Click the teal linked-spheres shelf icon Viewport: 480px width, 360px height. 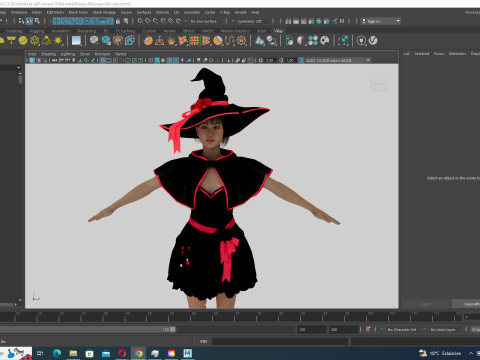click(271, 41)
